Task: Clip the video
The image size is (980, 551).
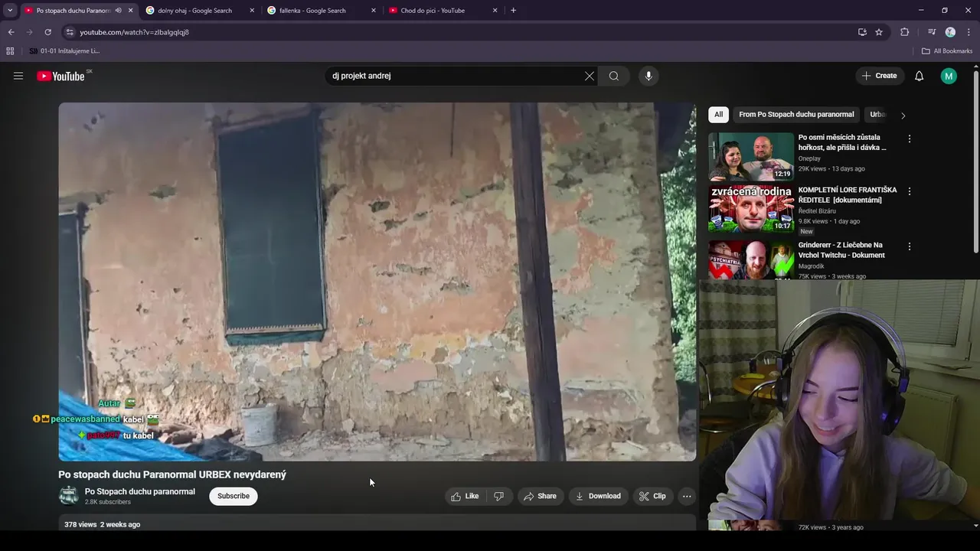Action: (x=652, y=496)
